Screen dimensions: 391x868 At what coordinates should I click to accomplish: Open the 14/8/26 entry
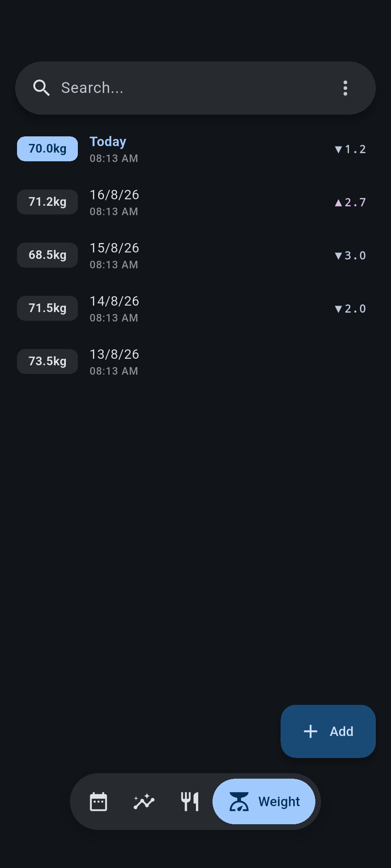pyautogui.click(x=195, y=308)
